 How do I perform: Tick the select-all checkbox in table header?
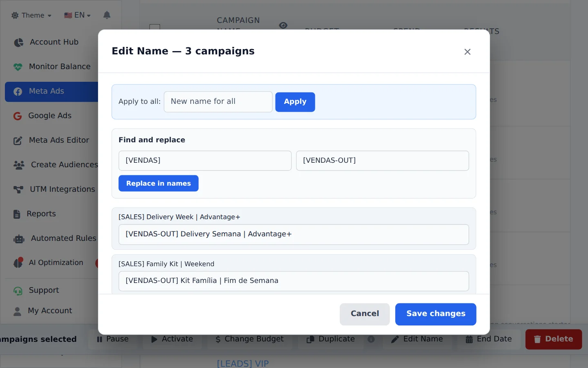pos(155,27)
